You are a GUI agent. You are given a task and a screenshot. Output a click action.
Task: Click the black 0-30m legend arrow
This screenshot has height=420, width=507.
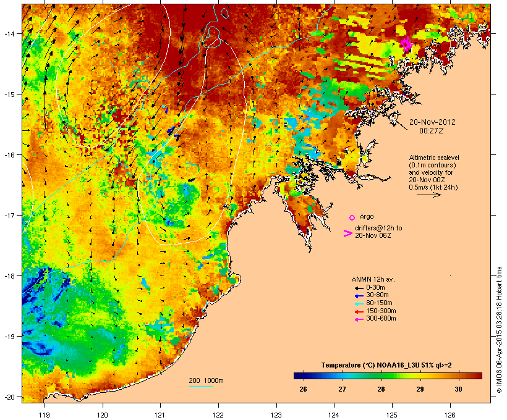click(359, 288)
